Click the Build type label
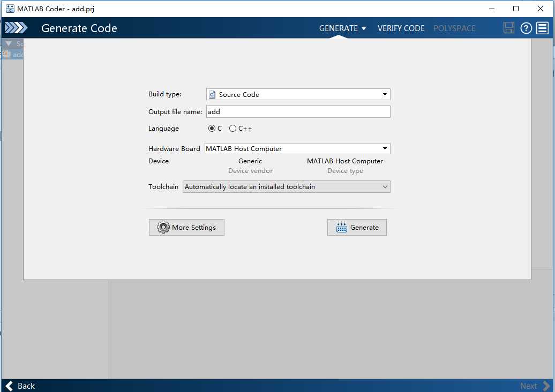 coord(165,94)
